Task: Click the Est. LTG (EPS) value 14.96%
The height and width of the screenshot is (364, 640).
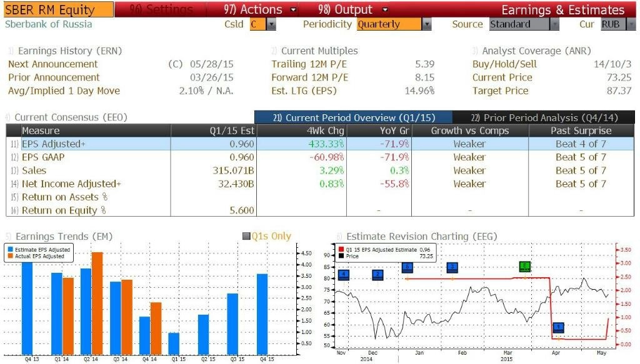Action: pos(419,91)
